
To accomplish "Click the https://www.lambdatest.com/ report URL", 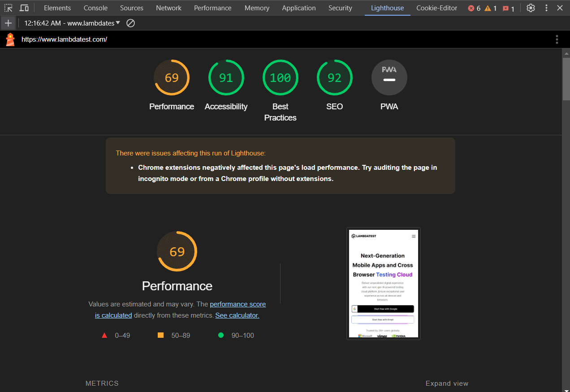I will tap(64, 39).
